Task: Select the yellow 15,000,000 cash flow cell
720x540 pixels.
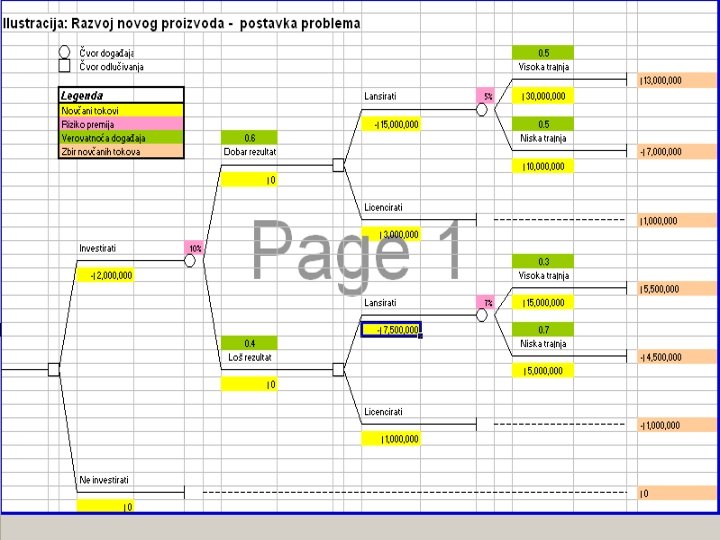Action: coord(543,303)
